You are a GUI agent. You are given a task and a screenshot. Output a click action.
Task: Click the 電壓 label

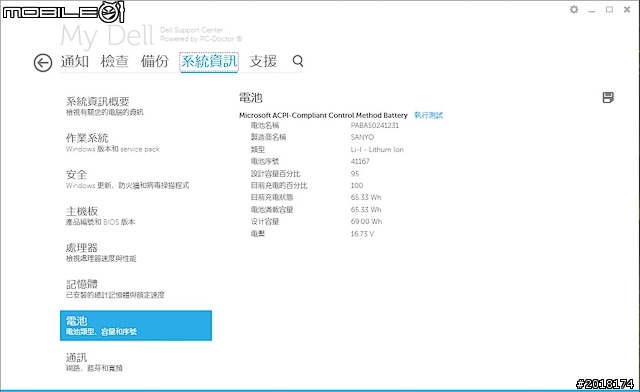[258, 234]
